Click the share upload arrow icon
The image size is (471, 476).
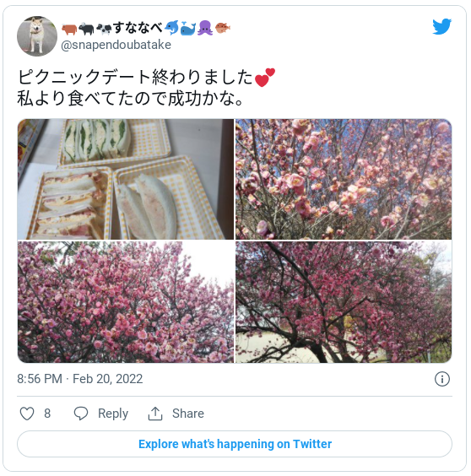(155, 414)
